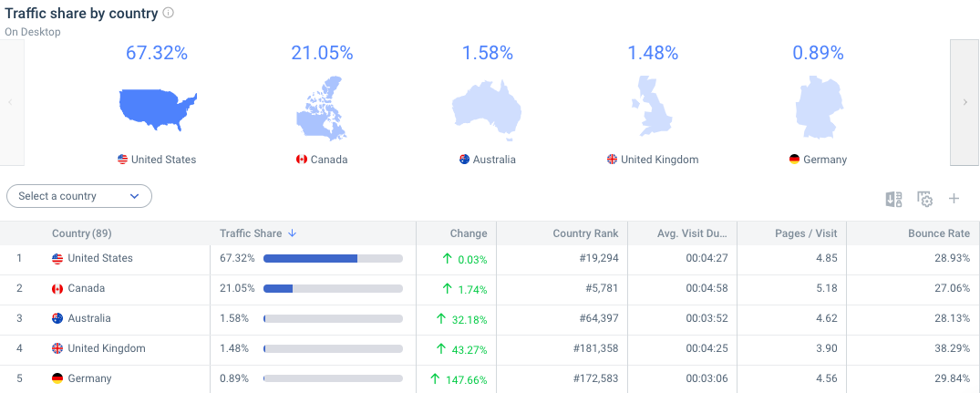Screen dimensions: 980x393
Task: Sort by Avg. Visit Duration column header
Action: (x=693, y=233)
